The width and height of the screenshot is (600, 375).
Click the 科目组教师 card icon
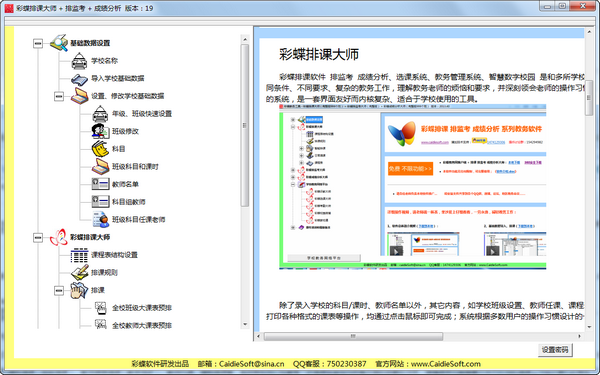[100, 202]
